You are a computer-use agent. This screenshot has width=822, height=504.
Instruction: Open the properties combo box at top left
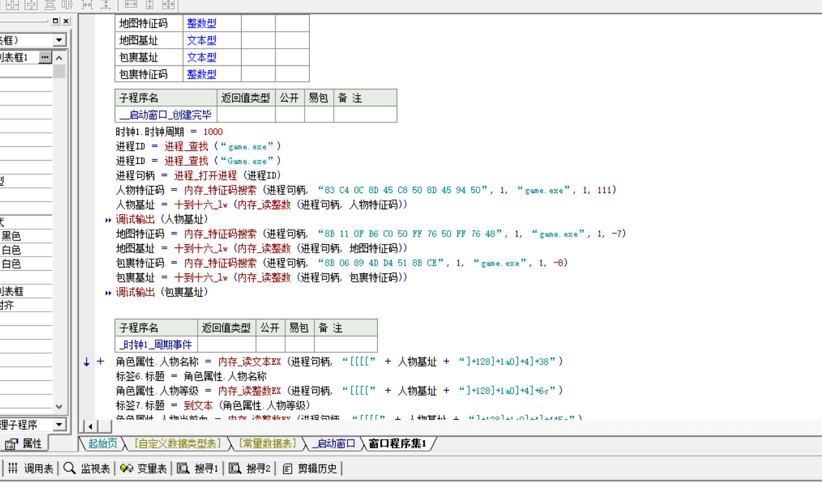(58, 40)
